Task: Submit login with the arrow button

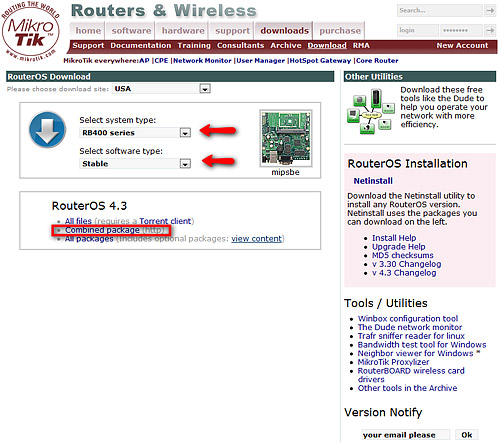Action: point(490,30)
